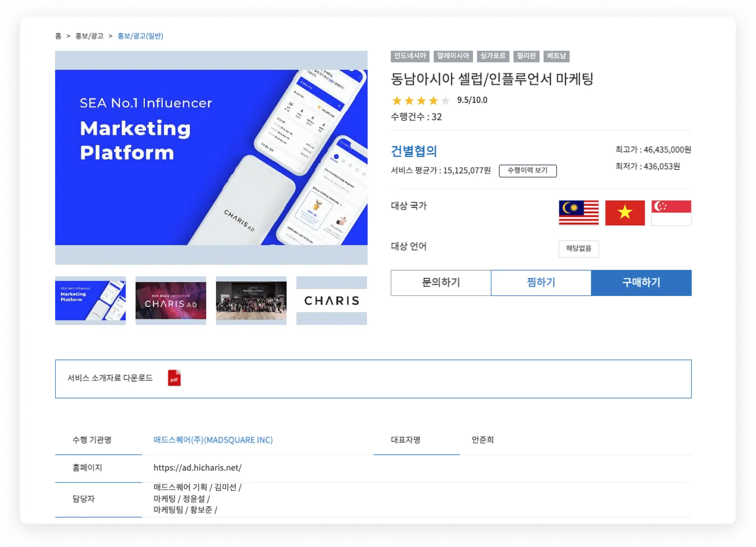Image resolution: width=756 pixels, height=547 pixels.
Task: Click the 찜하기 wishlist button
Action: [541, 283]
